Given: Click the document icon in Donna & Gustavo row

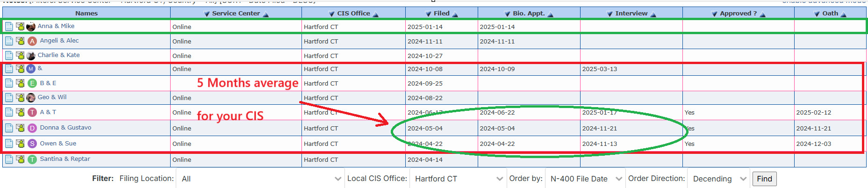Looking at the screenshot, I should tap(9, 128).
